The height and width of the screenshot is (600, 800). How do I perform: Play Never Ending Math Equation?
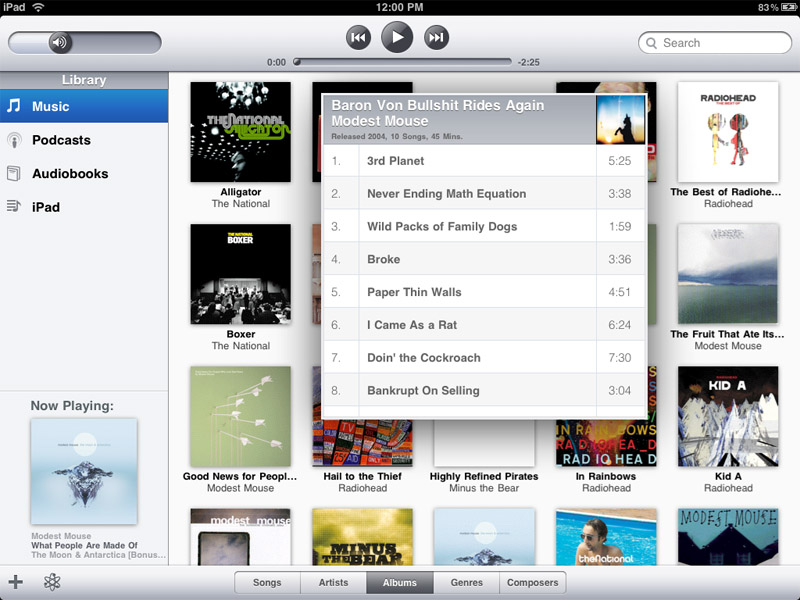point(485,193)
